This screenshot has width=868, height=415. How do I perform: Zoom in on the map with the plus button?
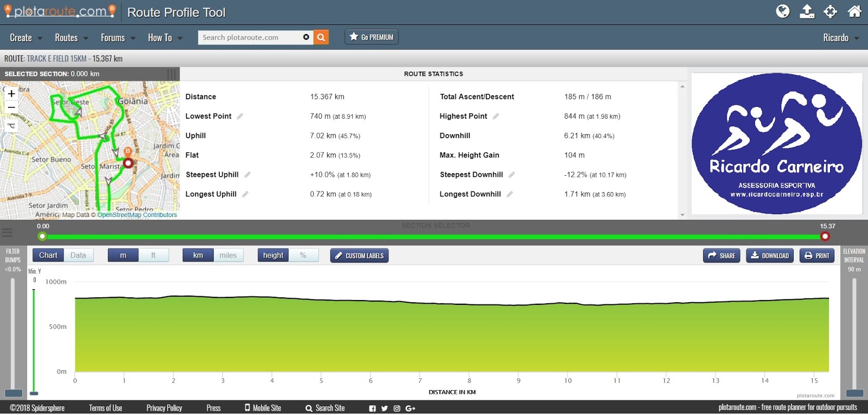coord(11,93)
